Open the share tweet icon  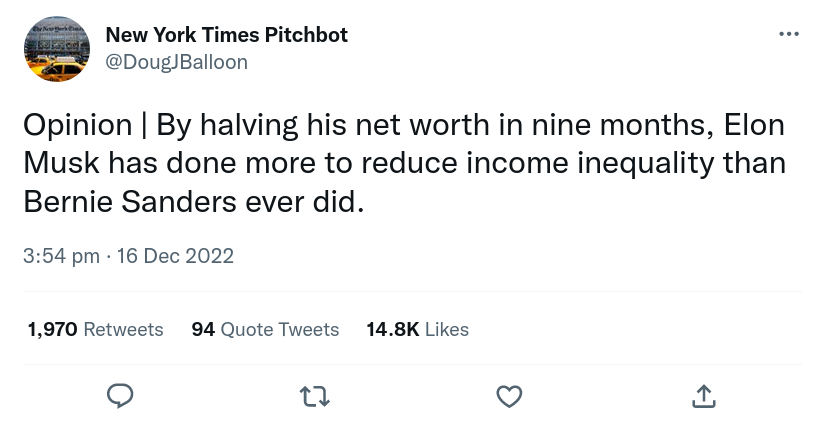click(x=703, y=396)
